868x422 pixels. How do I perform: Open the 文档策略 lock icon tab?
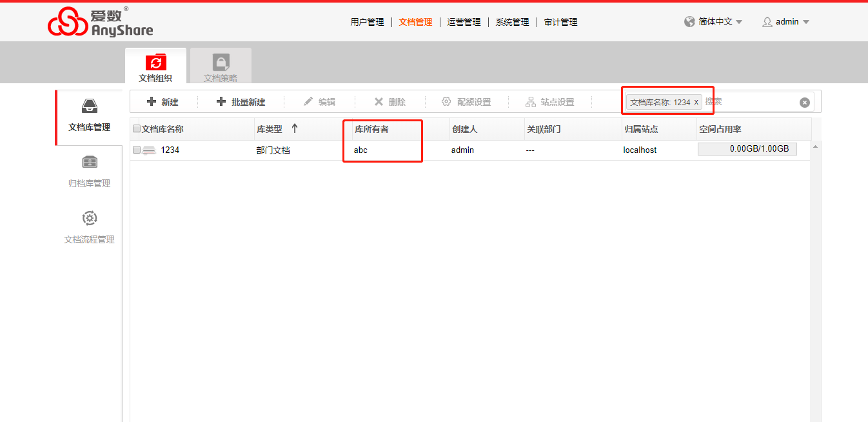pos(221,63)
